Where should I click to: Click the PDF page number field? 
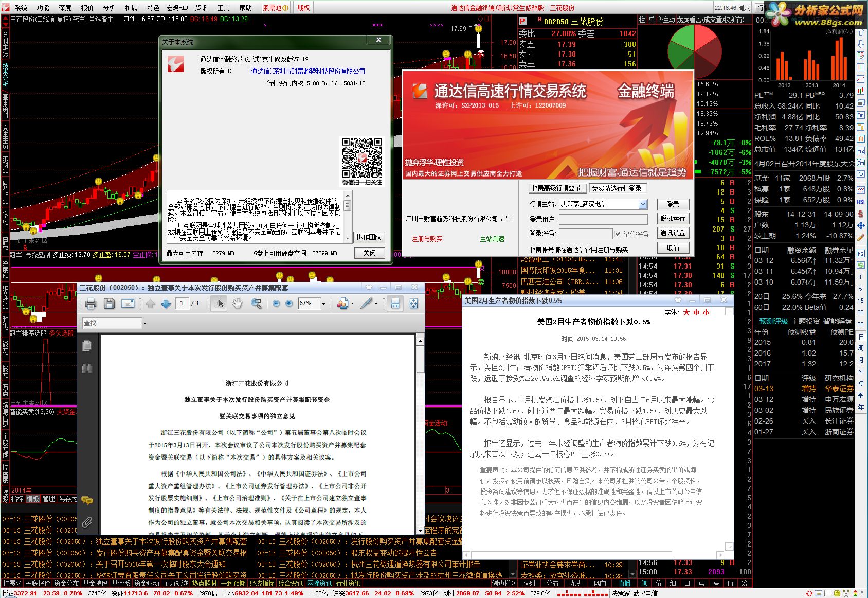click(x=182, y=304)
